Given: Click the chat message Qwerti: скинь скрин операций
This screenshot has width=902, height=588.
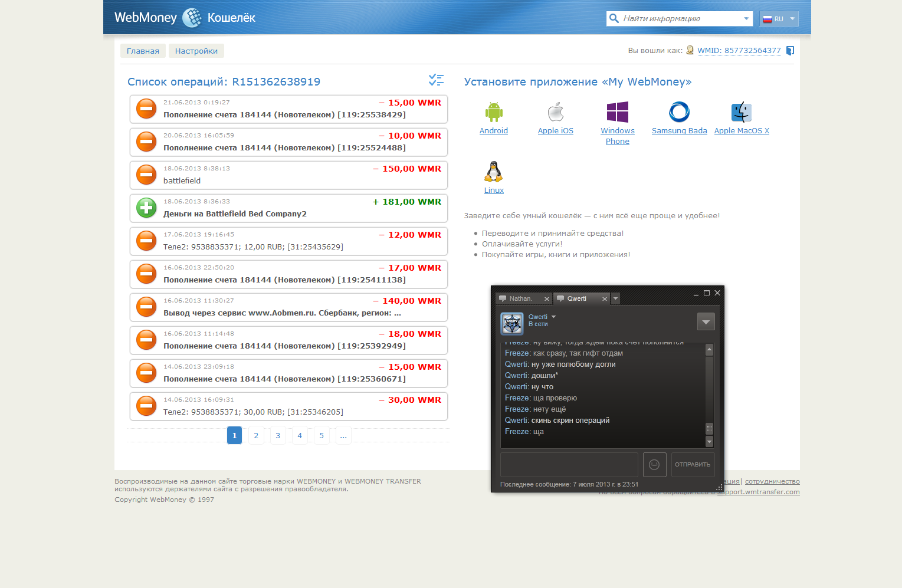Looking at the screenshot, I should pyautogui.click(x=557, y=421).
